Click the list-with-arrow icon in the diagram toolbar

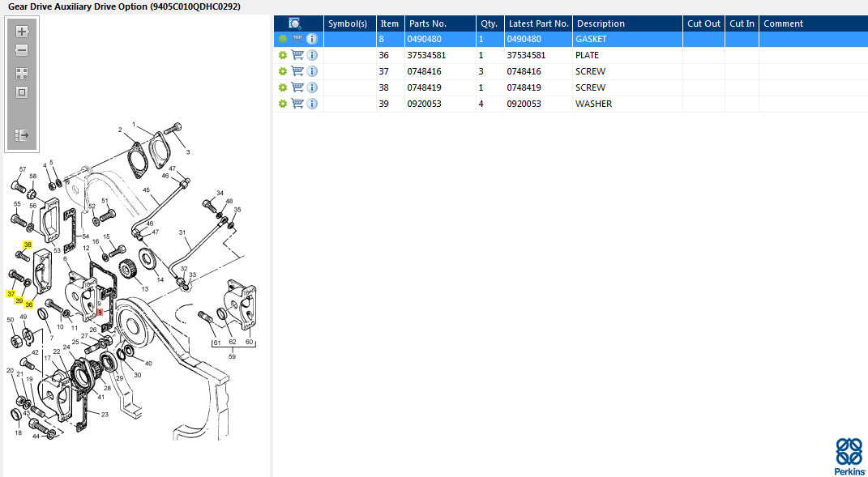(22, 135)
